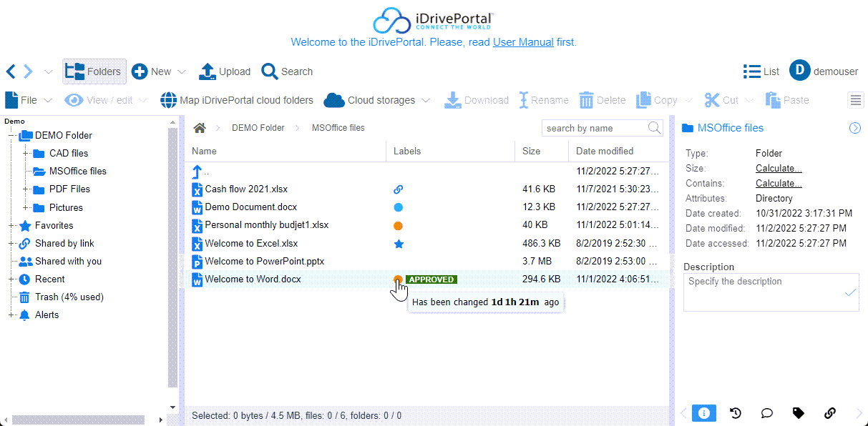
Task: Expand the New dropdown arrow
Action: 182,71
